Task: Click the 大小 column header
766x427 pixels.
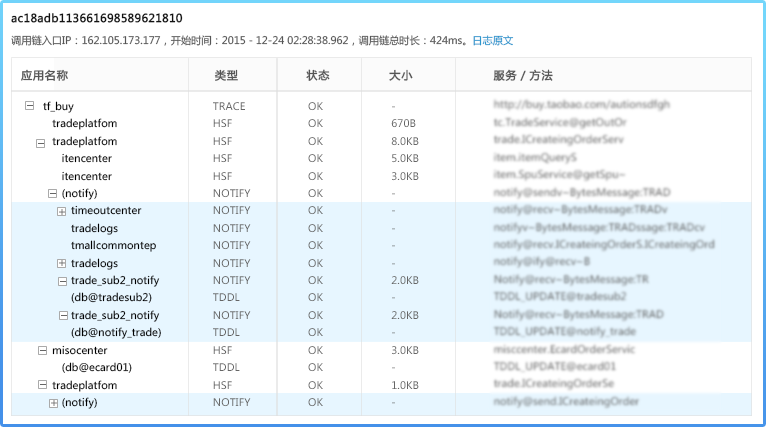Action: click(x=400, y=76)
